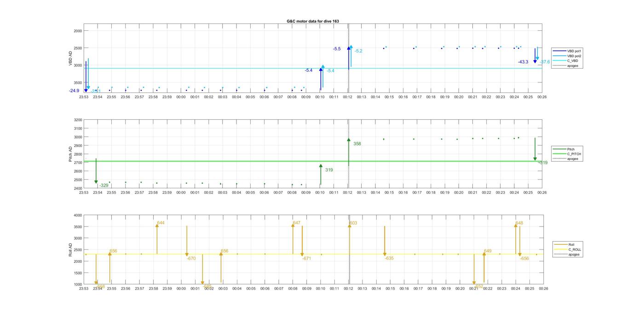The image size is (644, 319).
Task: Click the '-685' roll data label
Action: (x=207, y=286)
